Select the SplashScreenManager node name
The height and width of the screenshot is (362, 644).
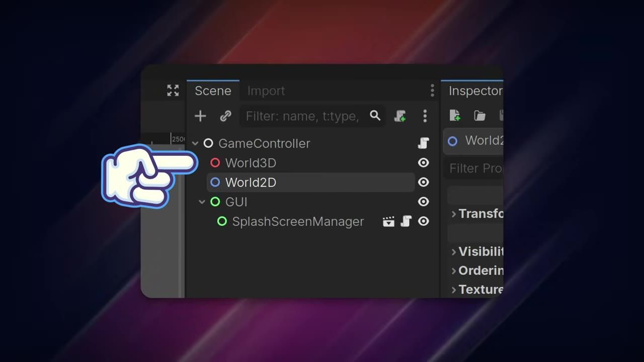click(298, 222)
